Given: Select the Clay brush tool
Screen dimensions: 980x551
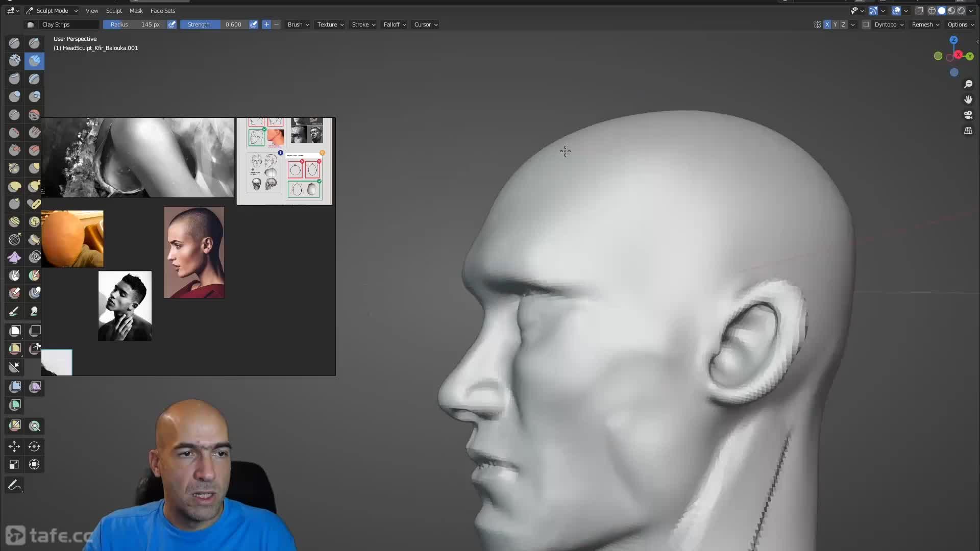Looking at the screenshot, I should (x=14, y=61).
